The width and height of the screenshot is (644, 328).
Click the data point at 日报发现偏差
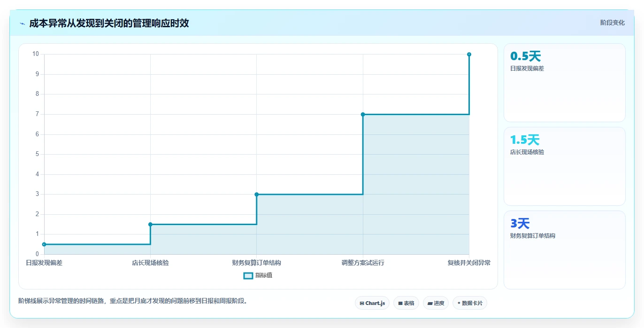click(44, 244)
